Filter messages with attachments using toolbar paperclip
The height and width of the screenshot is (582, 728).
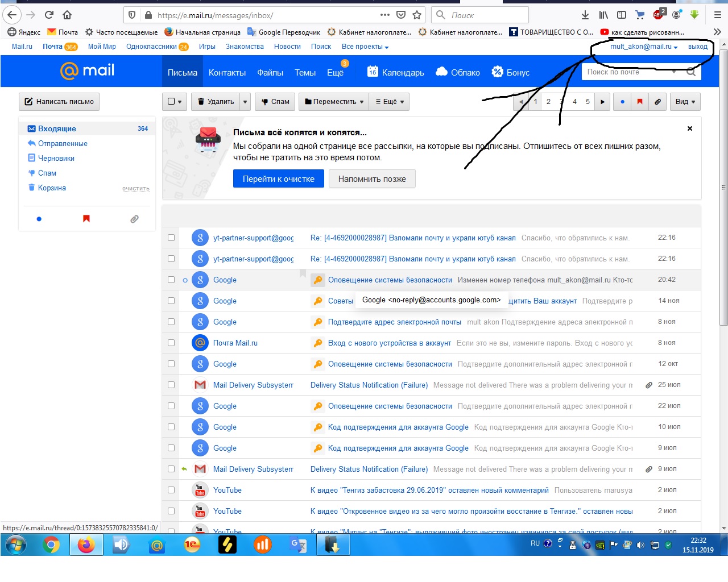(657, 102)
